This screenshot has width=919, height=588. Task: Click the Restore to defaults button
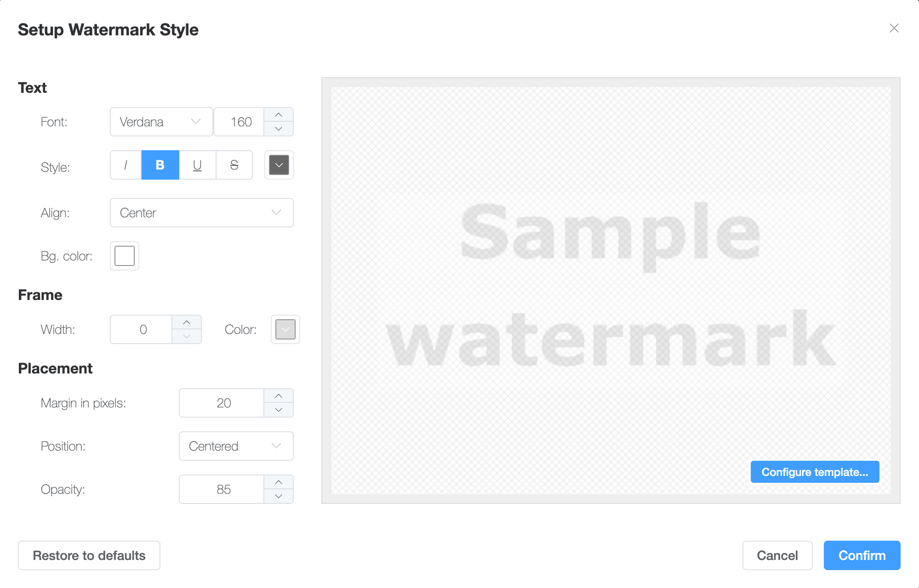pyautogui.click(x=89, y=555)
